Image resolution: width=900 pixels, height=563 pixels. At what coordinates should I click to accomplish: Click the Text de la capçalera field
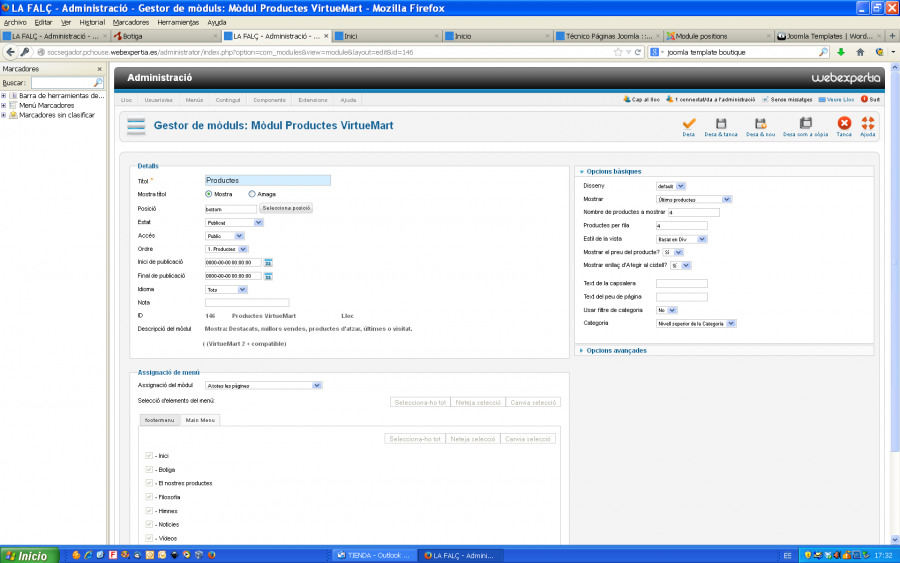click(682, 284)
